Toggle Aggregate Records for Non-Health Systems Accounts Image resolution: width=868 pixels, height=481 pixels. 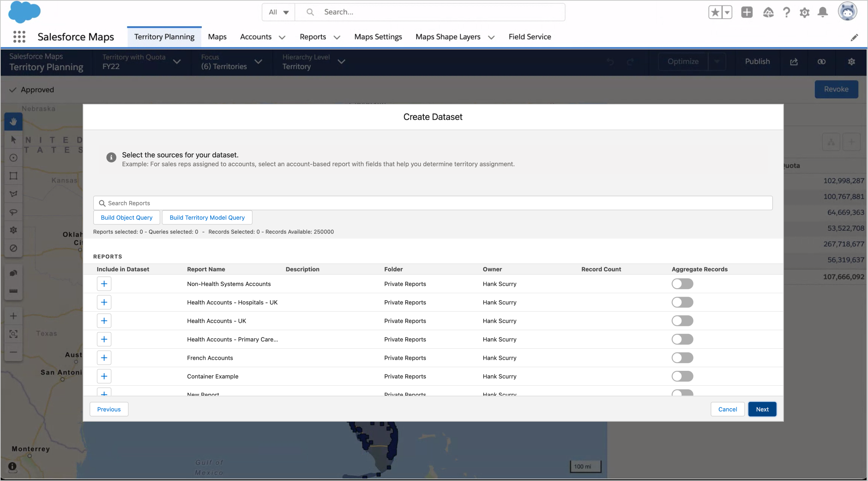682,284
